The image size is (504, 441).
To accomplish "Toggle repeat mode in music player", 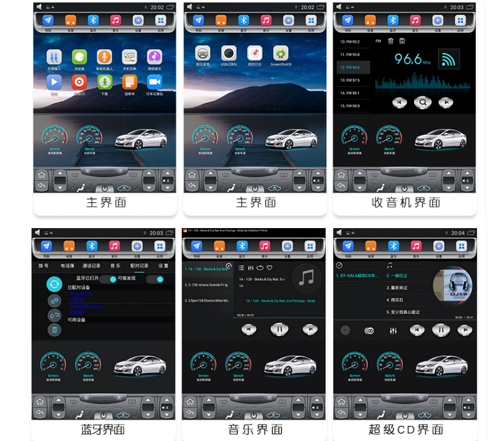I will (260, 268).
